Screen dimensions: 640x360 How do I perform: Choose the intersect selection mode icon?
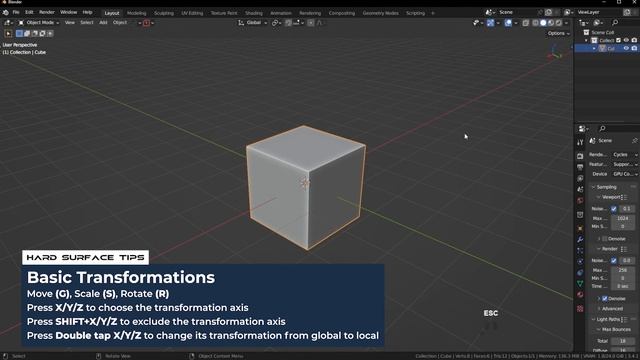pos(50,33)
